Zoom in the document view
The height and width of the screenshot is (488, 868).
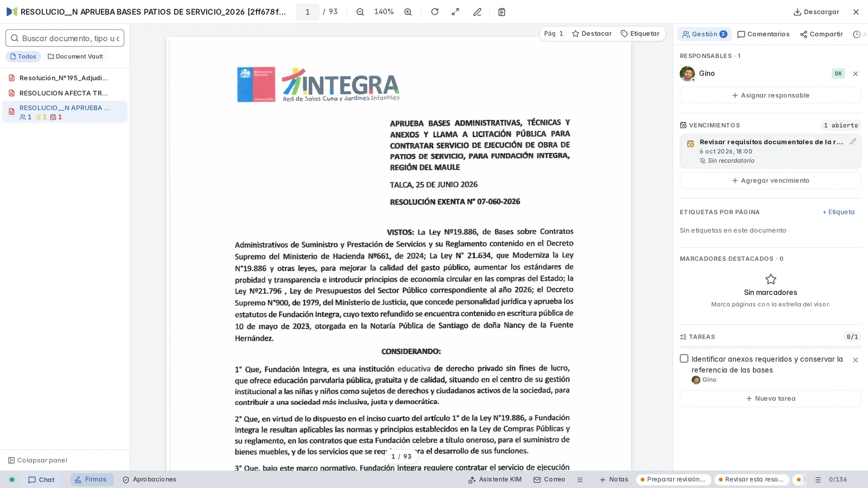tap(408, 12)
